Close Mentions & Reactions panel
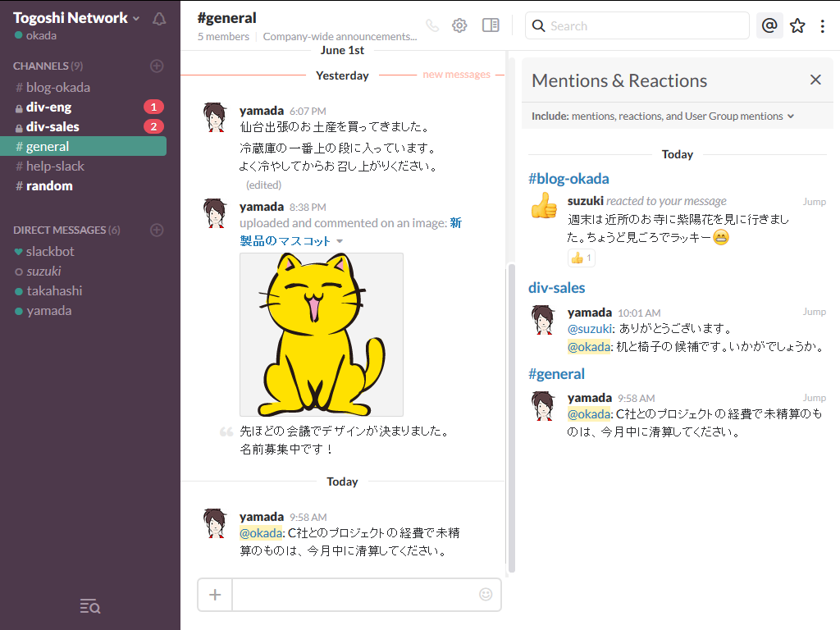The image size is (840, 630). (815, 80)
